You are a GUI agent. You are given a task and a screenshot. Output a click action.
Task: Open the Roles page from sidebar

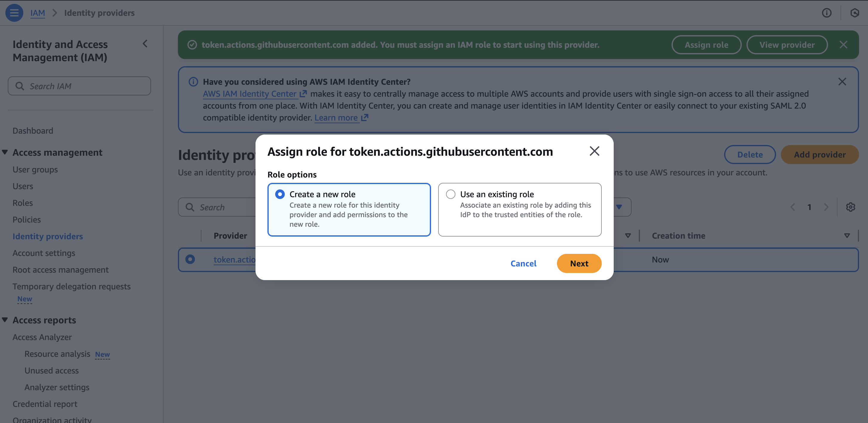22,203
